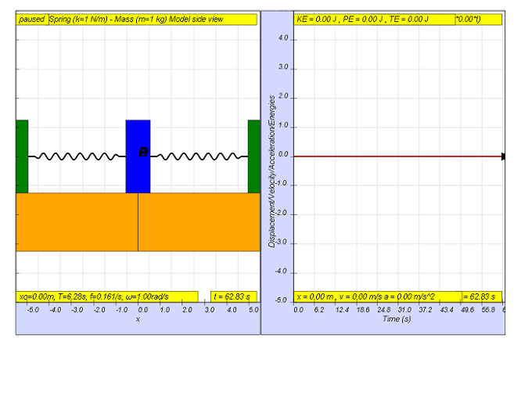
Task: Click the '5.0' tick on the spring view x axis
Action: [253, 310]
